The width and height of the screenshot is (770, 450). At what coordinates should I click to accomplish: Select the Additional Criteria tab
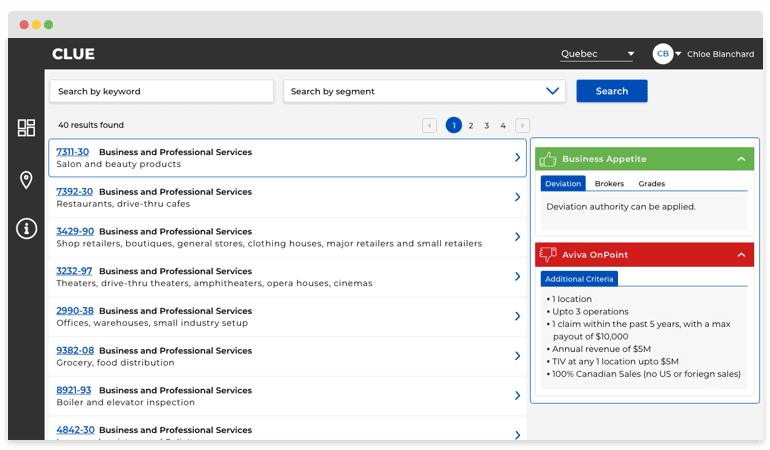coord(580,279)
